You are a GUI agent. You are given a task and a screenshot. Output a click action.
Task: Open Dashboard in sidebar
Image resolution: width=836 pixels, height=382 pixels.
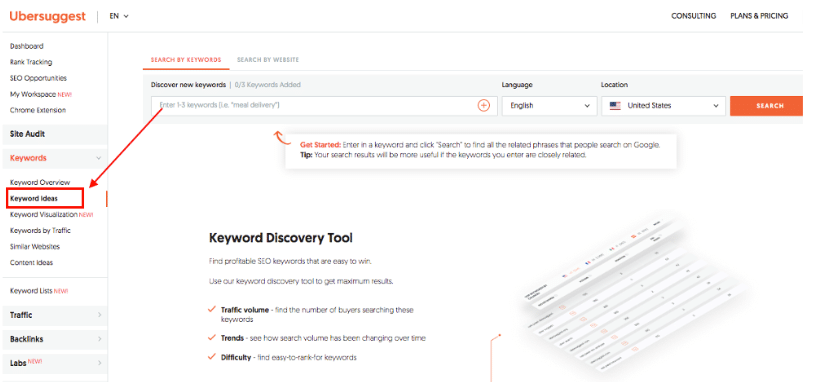[x=27, y=46]
